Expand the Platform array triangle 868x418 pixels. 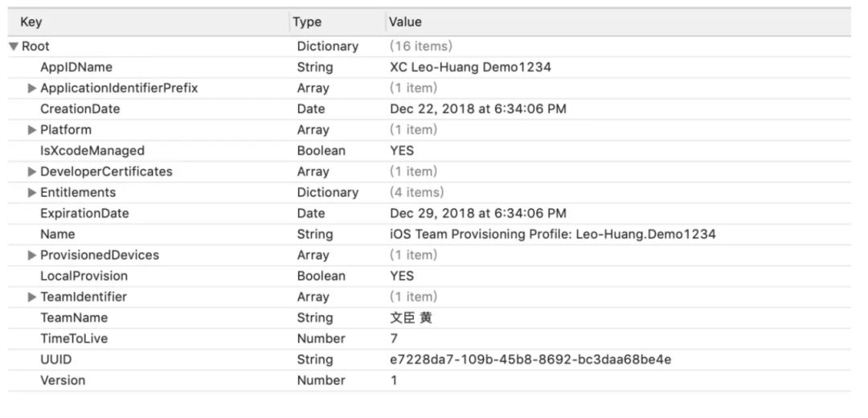[32, 130]
